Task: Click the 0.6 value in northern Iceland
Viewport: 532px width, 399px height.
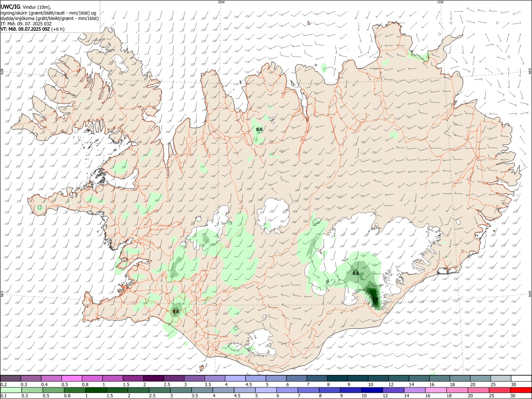Action: pyautogui.click(x=259, y=130)
